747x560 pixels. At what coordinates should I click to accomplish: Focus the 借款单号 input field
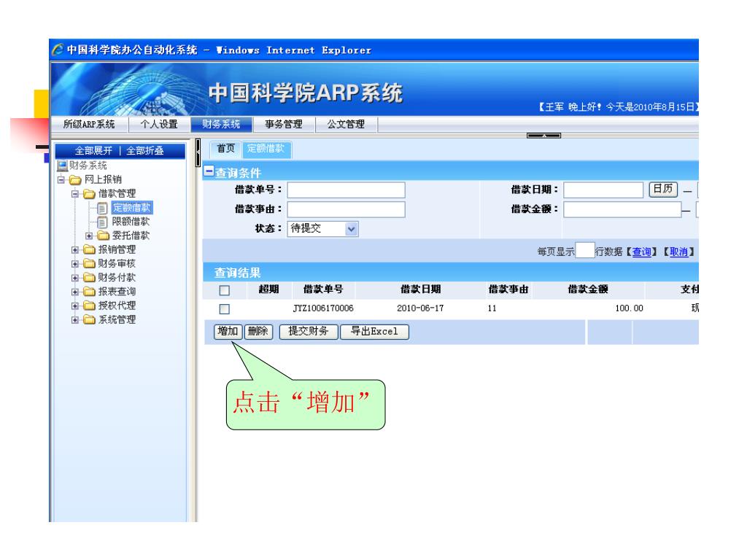coord(347,190)
